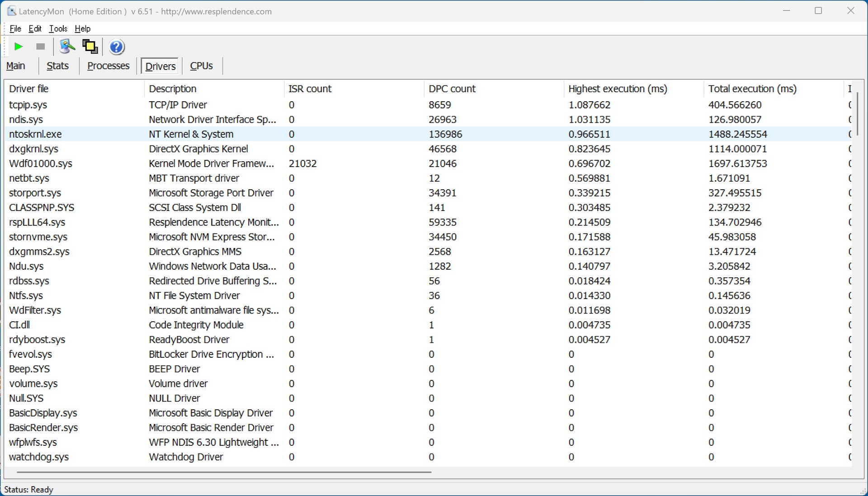868x496 pixels.
Task: Switch to the Processes tab
Action: coord(108,66)
